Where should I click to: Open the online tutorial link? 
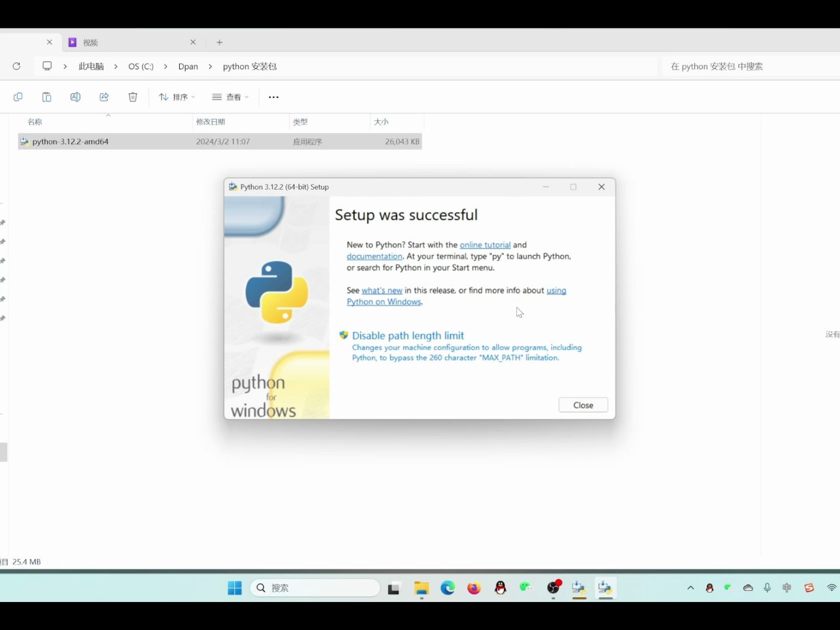[x=485, y=245]
